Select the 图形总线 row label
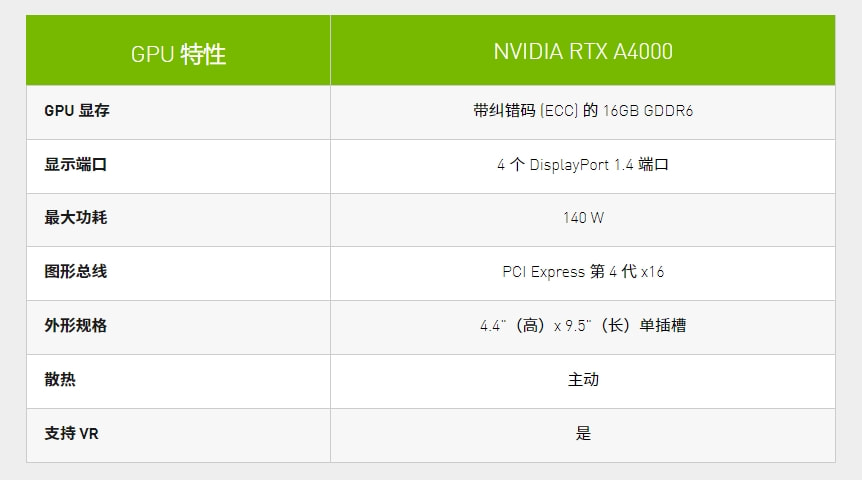The image size is (862, 480). click(x=75, y=272)
